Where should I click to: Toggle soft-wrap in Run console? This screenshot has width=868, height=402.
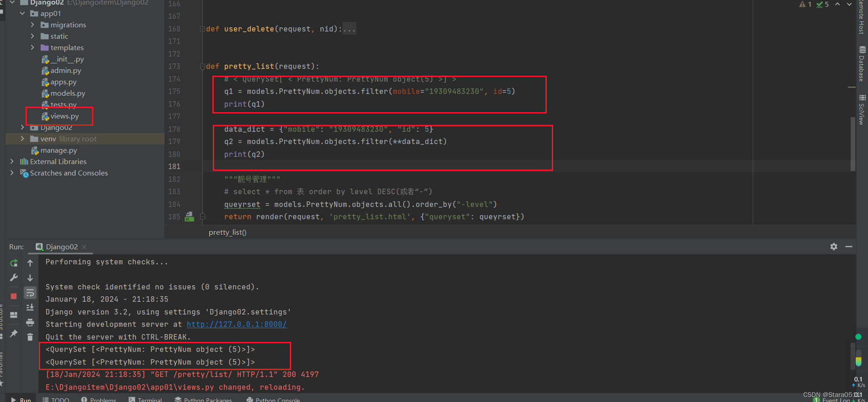(30, 293)
